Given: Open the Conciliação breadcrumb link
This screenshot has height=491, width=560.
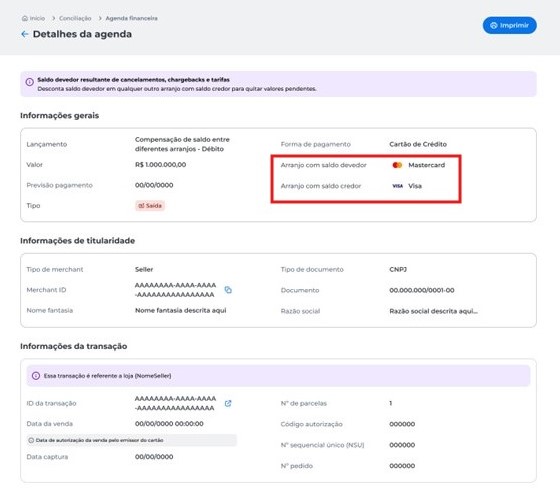Looking at the screenshot, I should coord(75,18).
